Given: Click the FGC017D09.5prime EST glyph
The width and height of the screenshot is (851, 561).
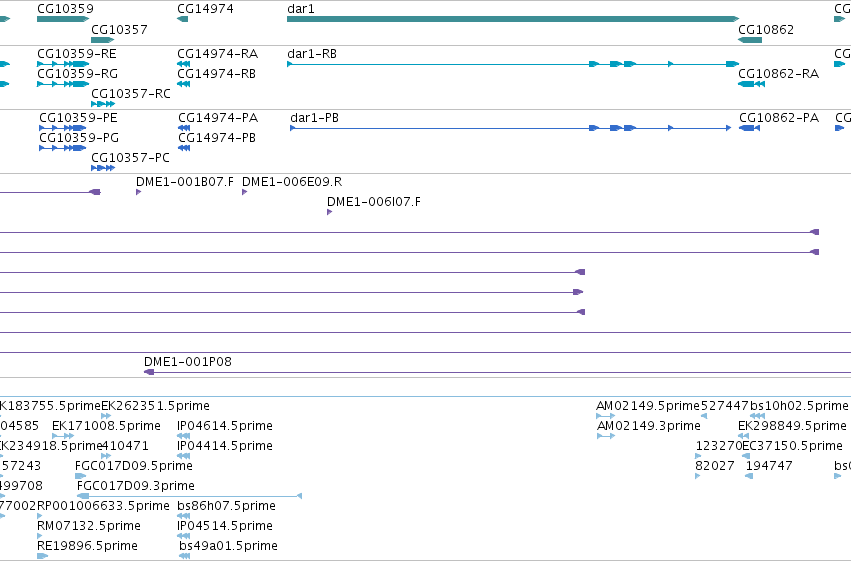Looking at the screenshot, I should (x=80, y=476).
